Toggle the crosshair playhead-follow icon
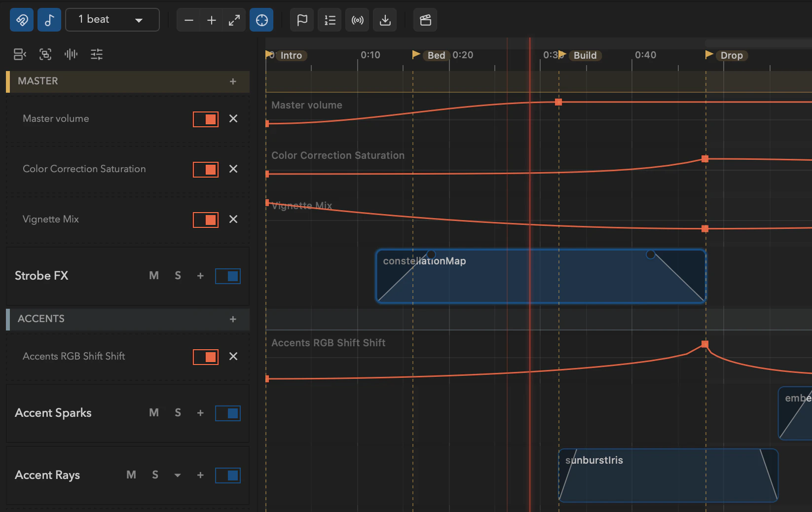 [261, 20]
